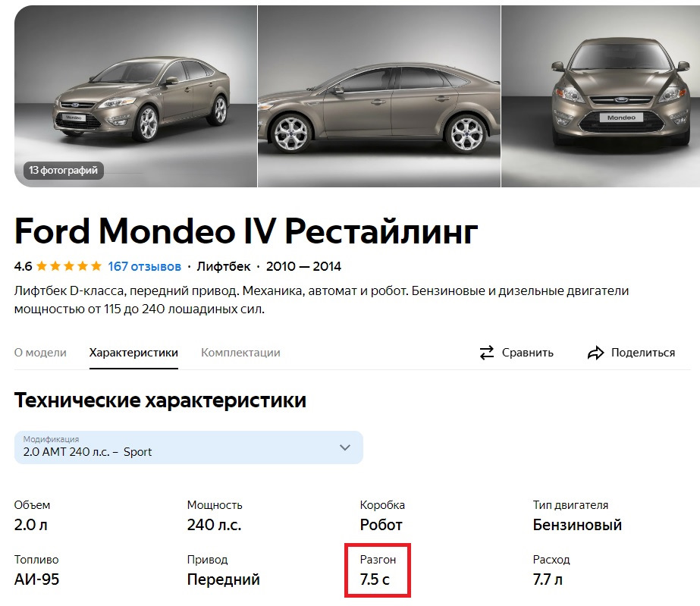Viewport: 700px width, 606px height.
Task: Open the "167 отзывов" reviews link
Action: pos(145,266)
